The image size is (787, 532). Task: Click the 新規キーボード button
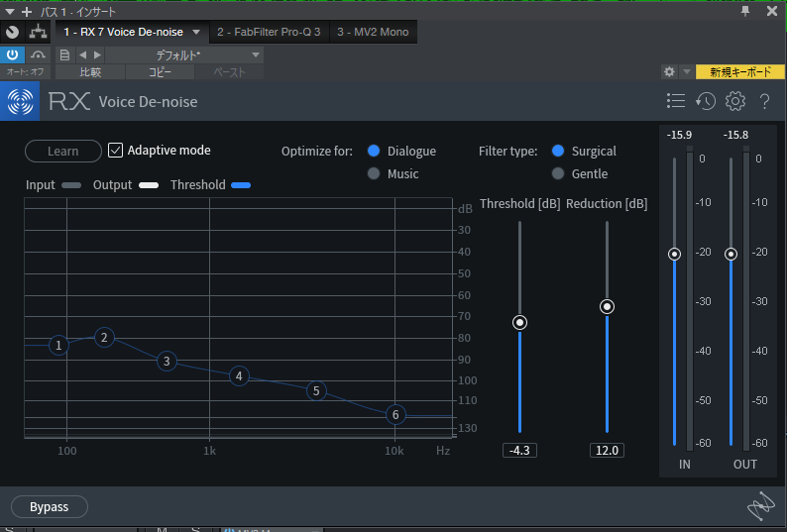pos(740,71)
